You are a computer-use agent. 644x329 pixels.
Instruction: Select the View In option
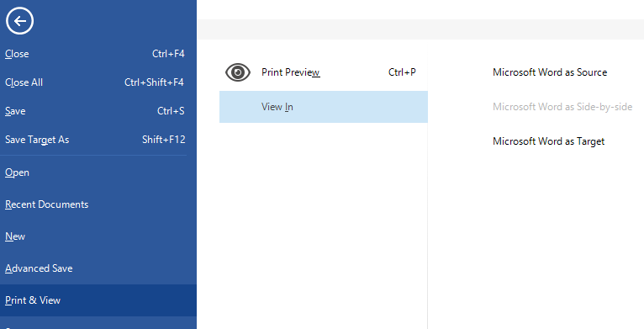[324, 107]
